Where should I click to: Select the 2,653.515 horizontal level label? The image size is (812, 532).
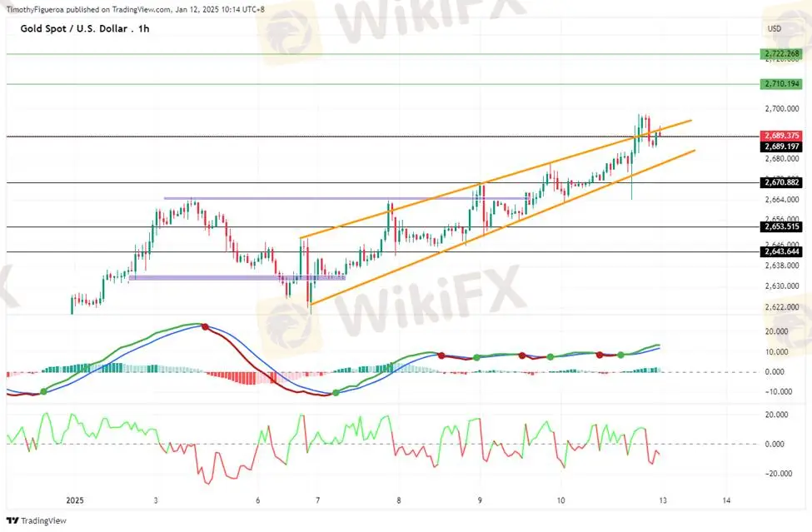coord(781,226)
